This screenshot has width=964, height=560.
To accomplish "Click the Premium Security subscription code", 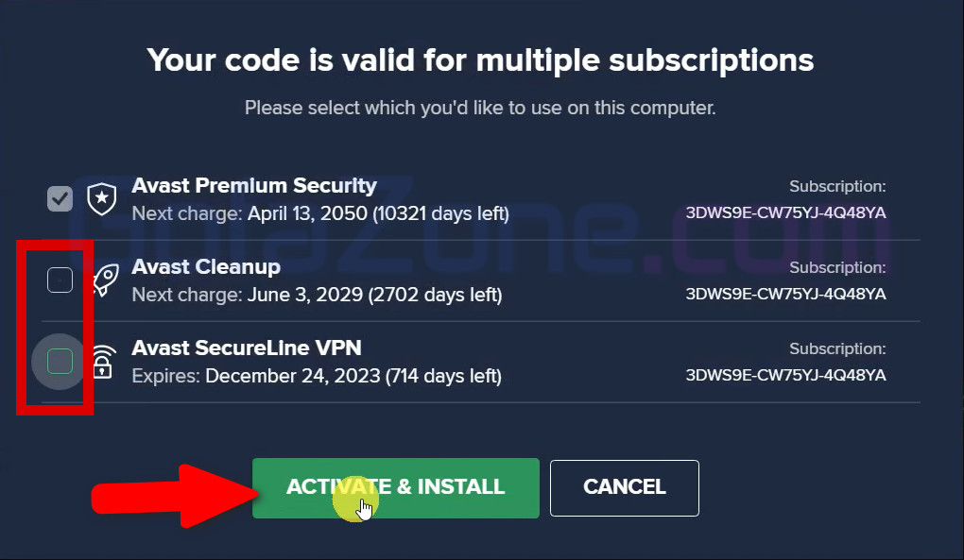I will pyautogui.click(x=785, y=212).
